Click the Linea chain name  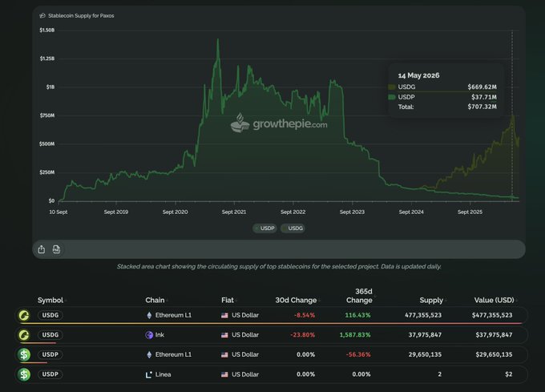[163, 374]
